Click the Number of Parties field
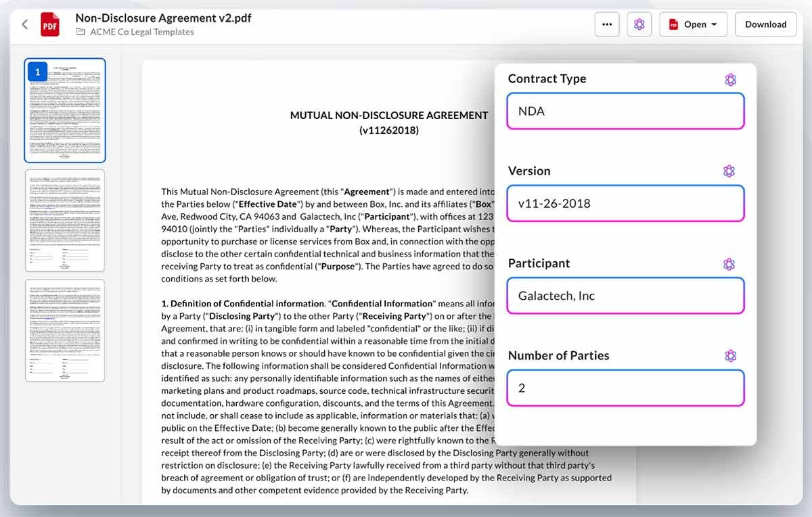This screenshot has height=517, width=812. click(x=625, y=388)
